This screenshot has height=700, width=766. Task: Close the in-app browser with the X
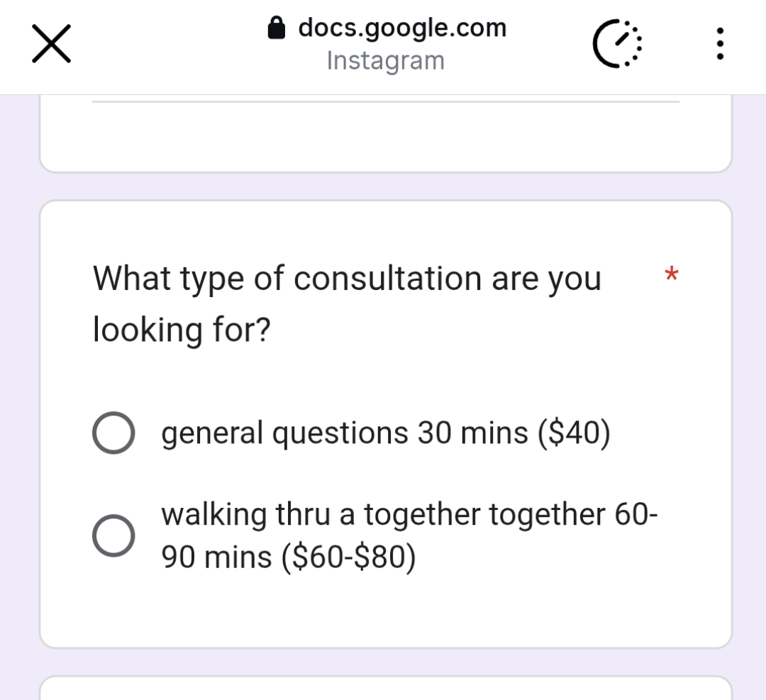coord(51,44)
